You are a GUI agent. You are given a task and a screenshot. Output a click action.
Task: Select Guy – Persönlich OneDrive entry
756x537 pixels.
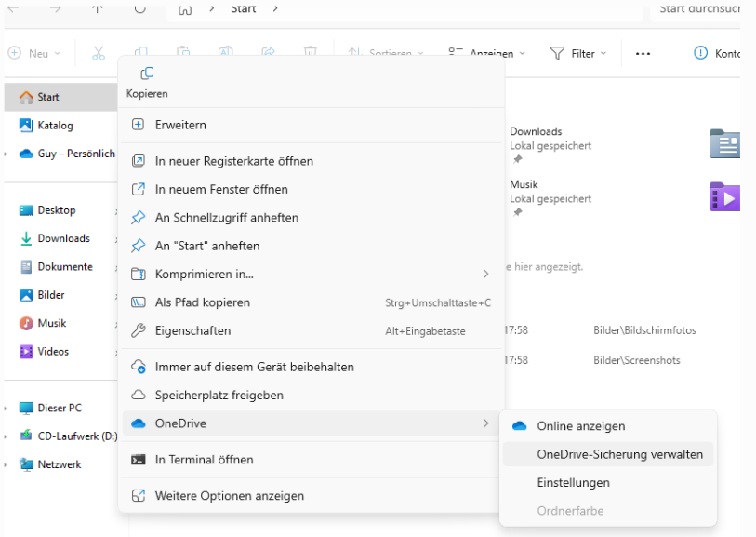(x=67, y=154)
